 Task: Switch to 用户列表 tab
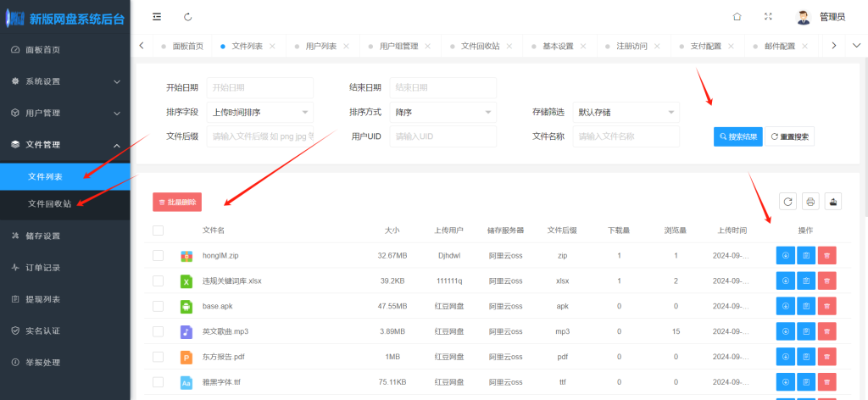(321, 47)
